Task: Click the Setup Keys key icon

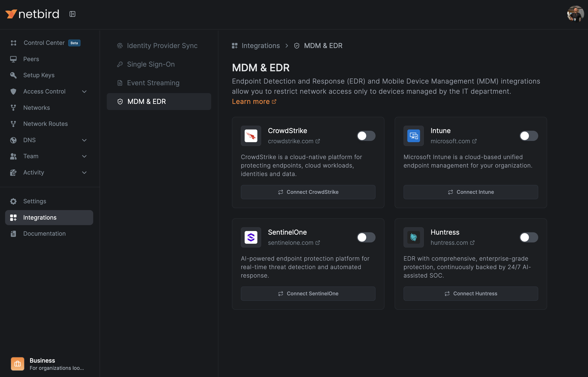Action: pyautogui.click(x=13, y=75)
